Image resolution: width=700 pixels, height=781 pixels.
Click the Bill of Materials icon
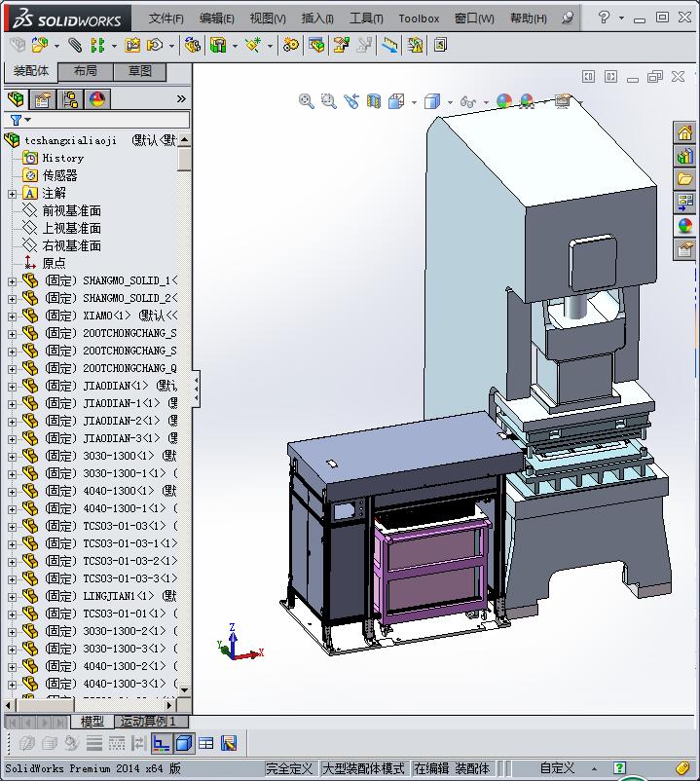tap(316, 46)
